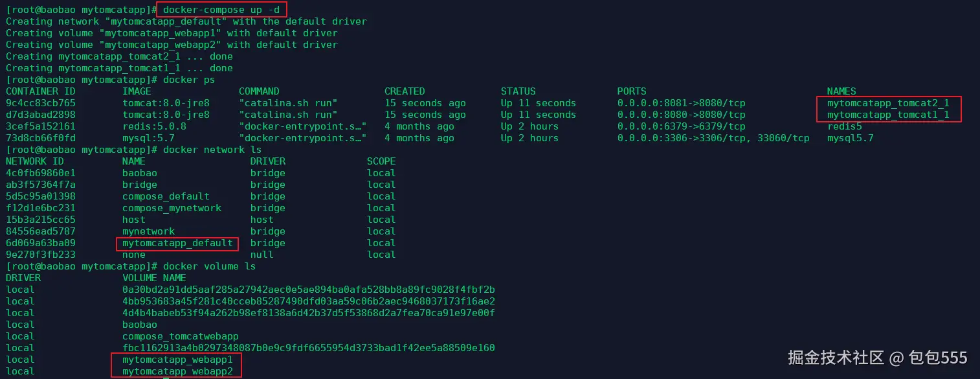Click network ID 4c0fb69860e1

pos(40,173)
